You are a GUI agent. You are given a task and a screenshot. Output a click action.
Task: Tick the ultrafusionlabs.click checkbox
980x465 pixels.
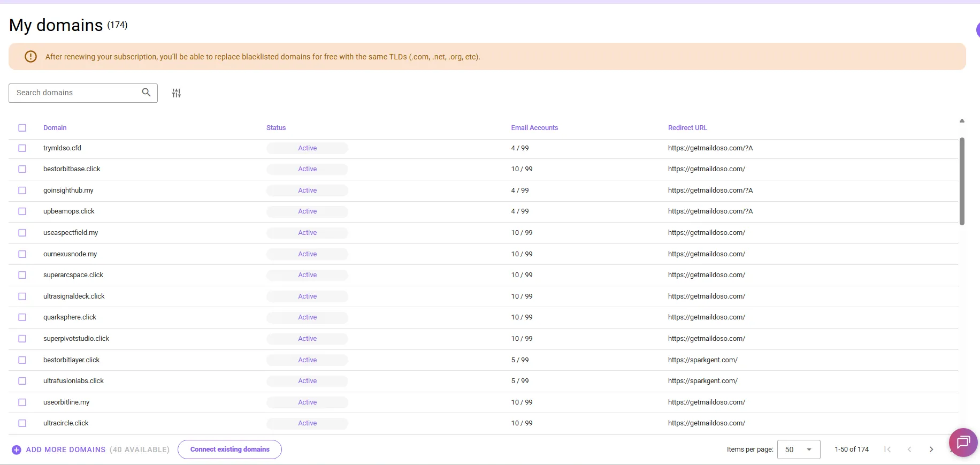pyautogui.click(x=22, y=381)
